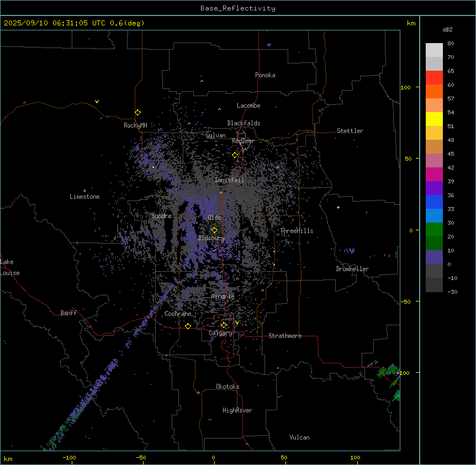Select the Drumheller town label
Viewport: 476px width, 465px height.
pos(352,269)
